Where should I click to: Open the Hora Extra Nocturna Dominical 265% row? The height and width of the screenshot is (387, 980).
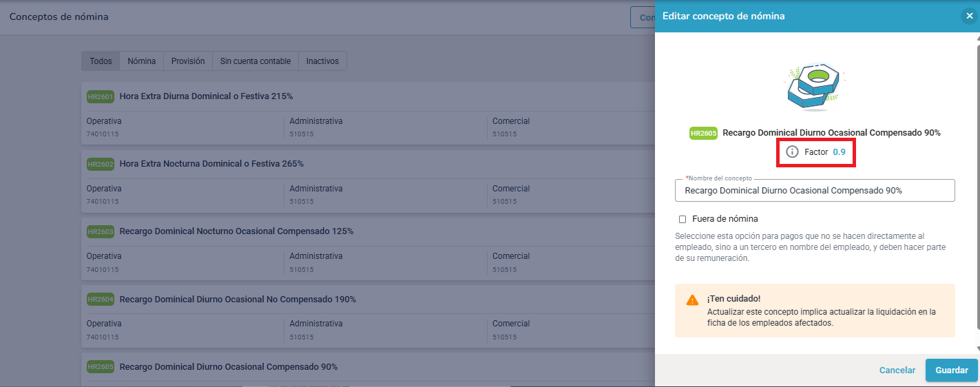click(x=368, y=180)
